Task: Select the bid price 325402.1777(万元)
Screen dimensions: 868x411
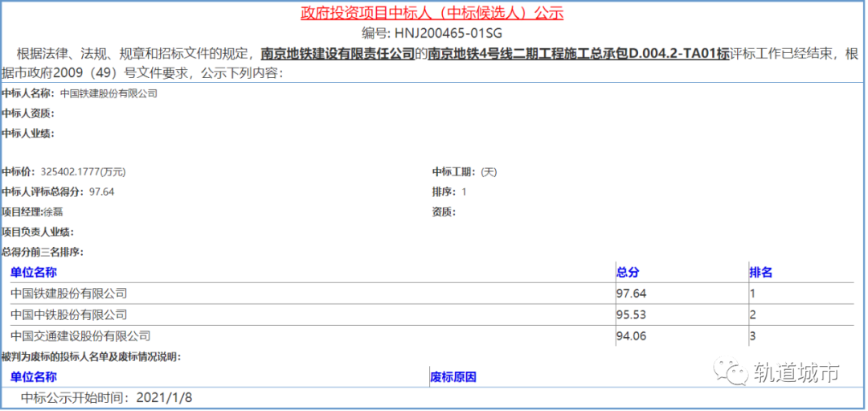Action: (x=83, y=172)
